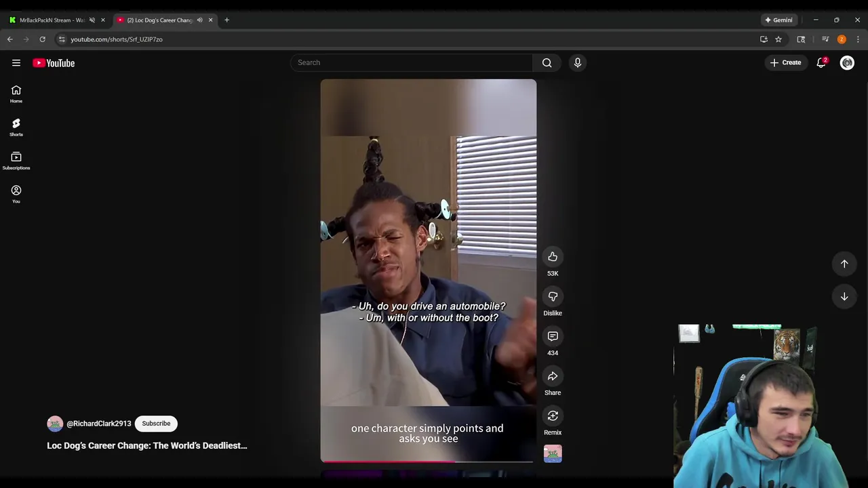Open the Chrome three-dot menu
Viewport: 868px width, 488px height.
(x=858, y=39)
